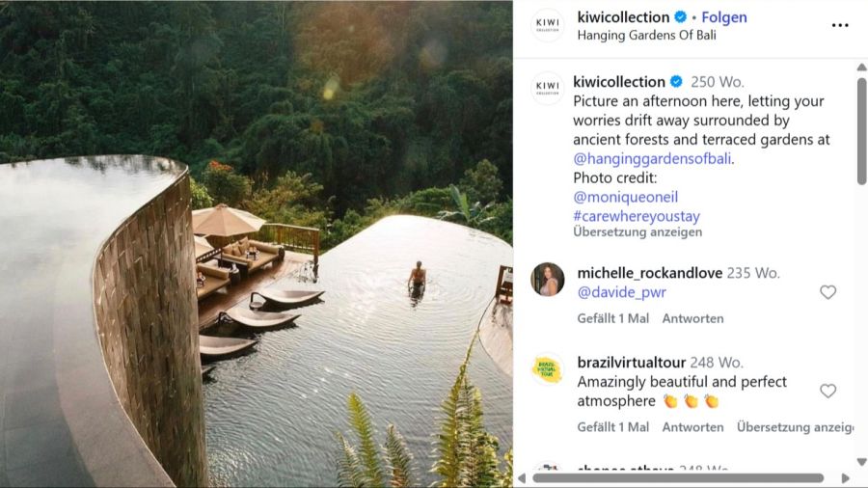Show translation for brazilvirtualtour's comment
Screen dimensions: 868x488
(794, 427)
